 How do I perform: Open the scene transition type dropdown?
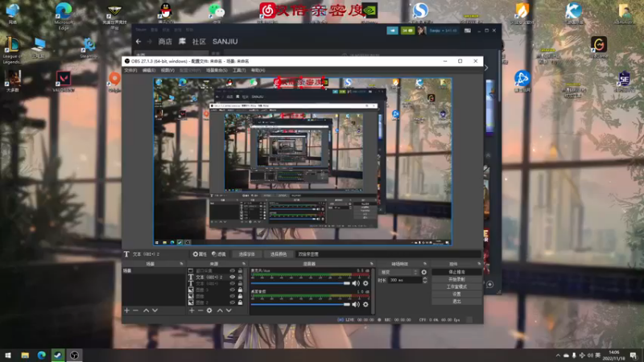coord(398,272)
